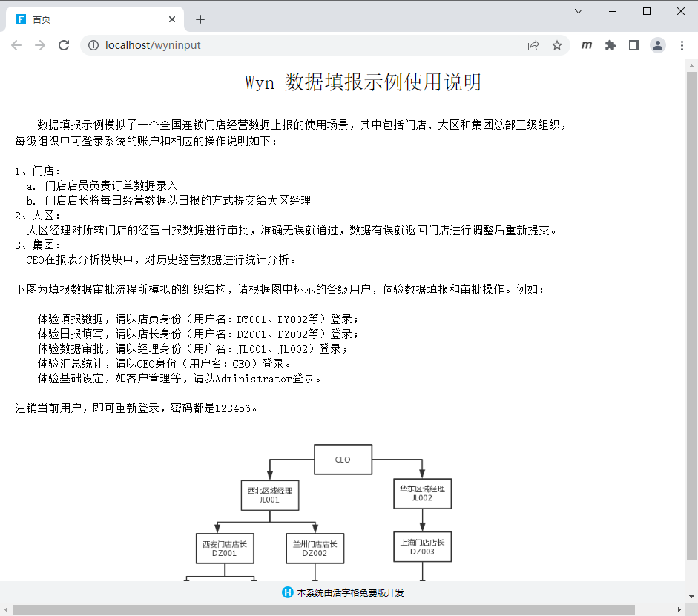Screen dimensions: 698x616
Task: Close the 首页 tab
Action: point(172,19)
